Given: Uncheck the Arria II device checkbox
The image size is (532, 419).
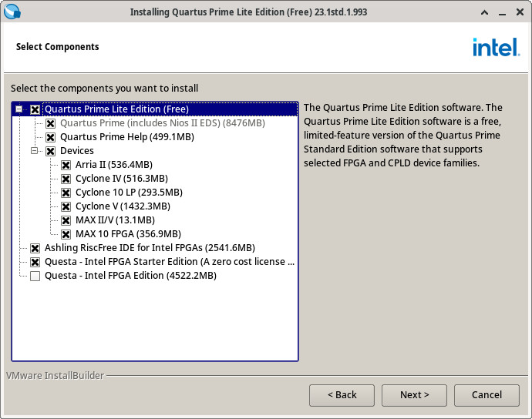Looking at the screenshot, I should pyautogui.click(x=66, y=165).
